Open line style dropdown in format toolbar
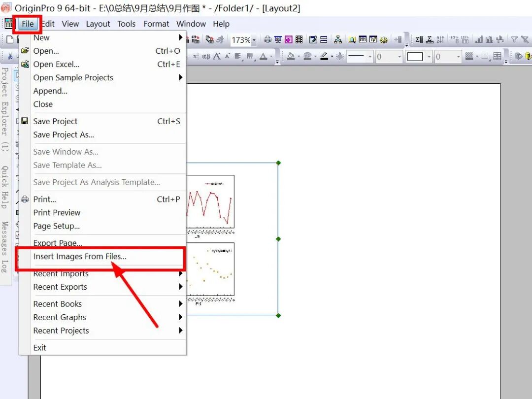Image resolution: width=532 pixels, height=399 pixels. [370, 57]
